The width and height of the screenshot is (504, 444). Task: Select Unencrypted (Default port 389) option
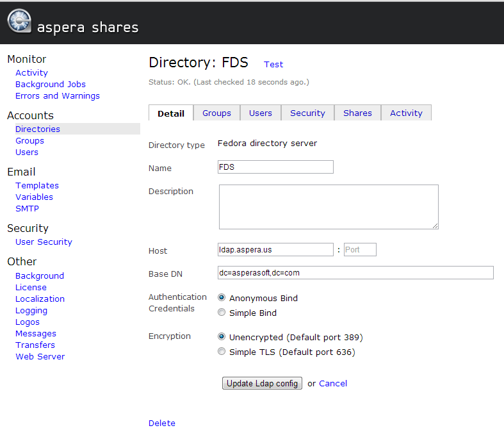coord(222,336)
